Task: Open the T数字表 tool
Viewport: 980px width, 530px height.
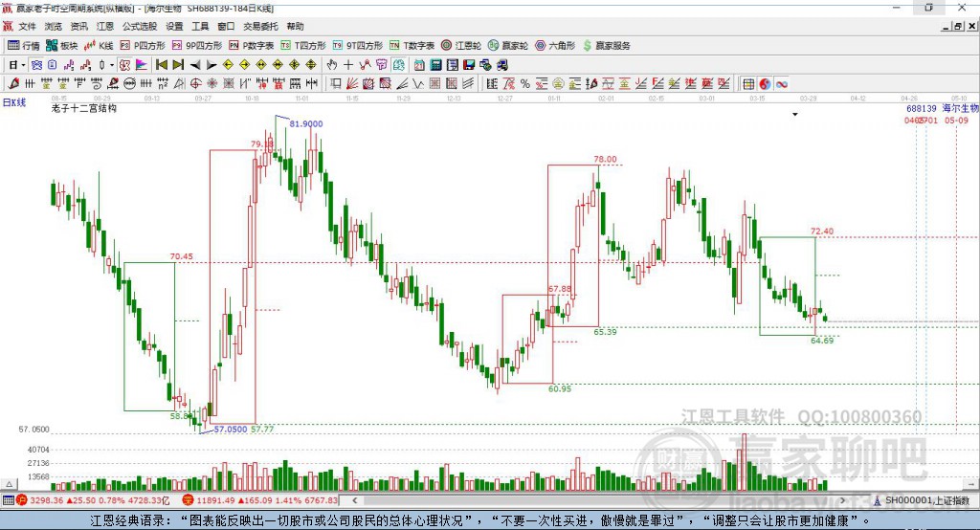Action: (x=412, y=46)
